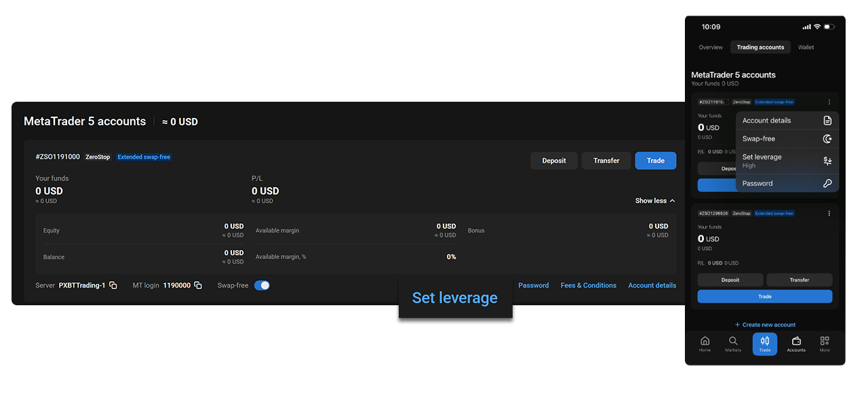This screenshot has width=868, height=407.
Task: Copy the MT login 1190000
Action: click(x=198, y=286)
